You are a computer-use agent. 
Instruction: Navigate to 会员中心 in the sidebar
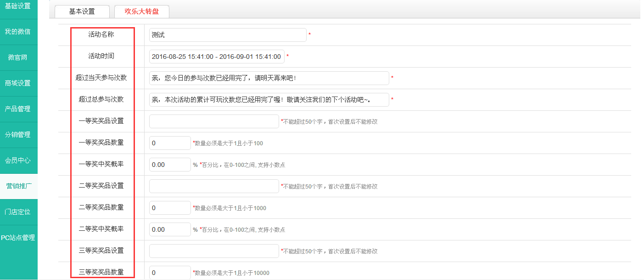click(18, 160)
